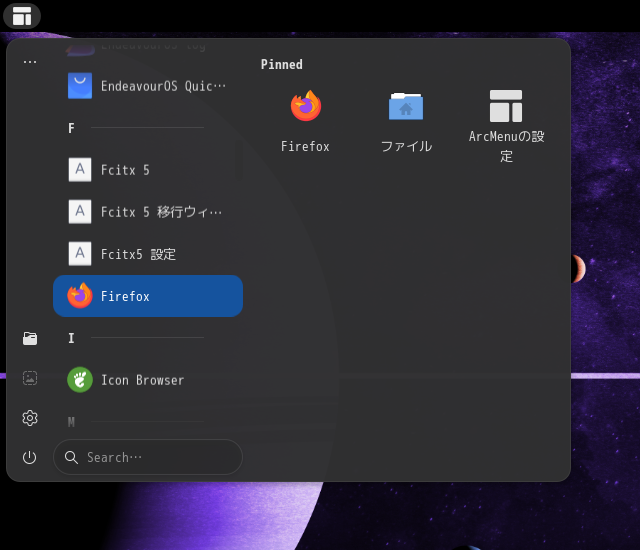Open pinned ファイル file manager
Viewport: 640px width, 550px height.
coord(406,121)
